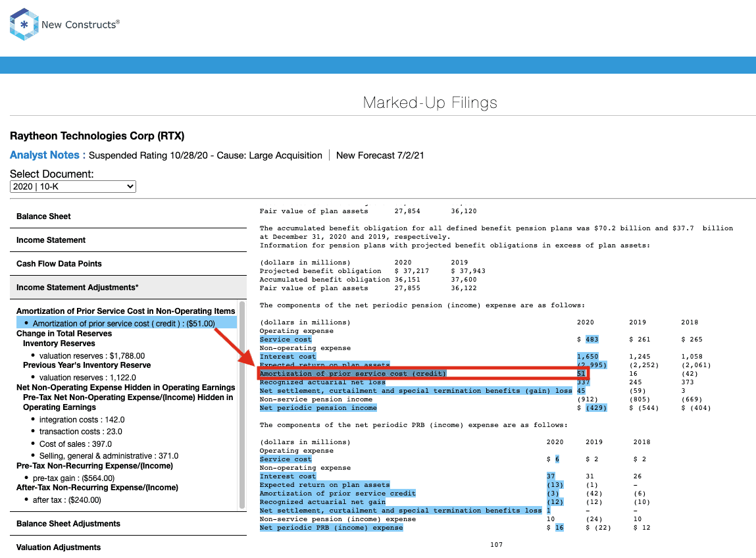Click highlighted Recognized actuarial net loss label

[x=322, y=382]
